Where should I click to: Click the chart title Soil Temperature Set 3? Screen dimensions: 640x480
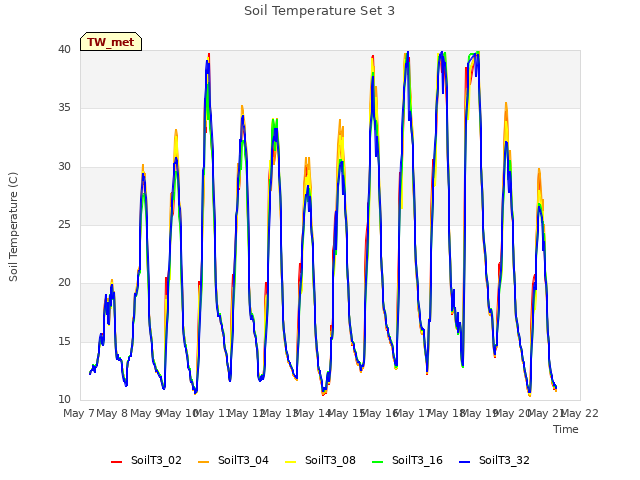319,11
